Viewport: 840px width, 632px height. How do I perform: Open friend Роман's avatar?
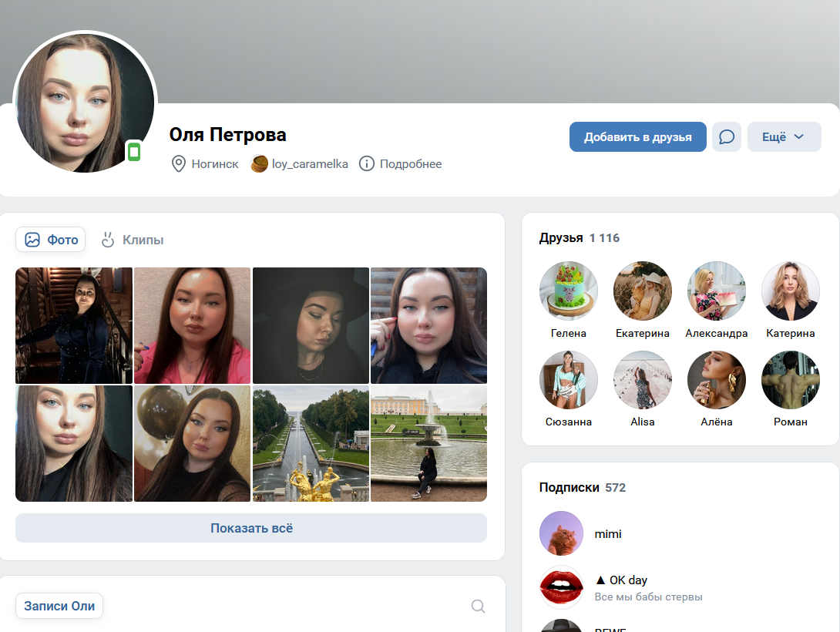(790, 380)
